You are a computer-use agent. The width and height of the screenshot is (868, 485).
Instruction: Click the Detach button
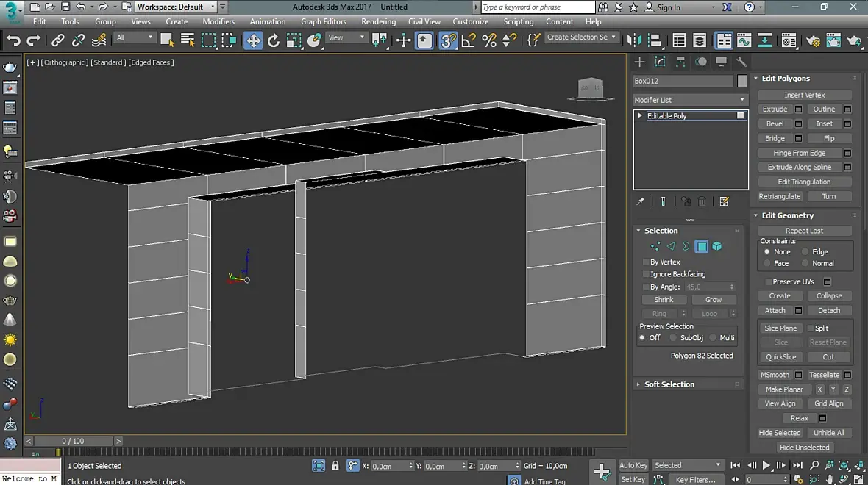(x=829, y=311)
